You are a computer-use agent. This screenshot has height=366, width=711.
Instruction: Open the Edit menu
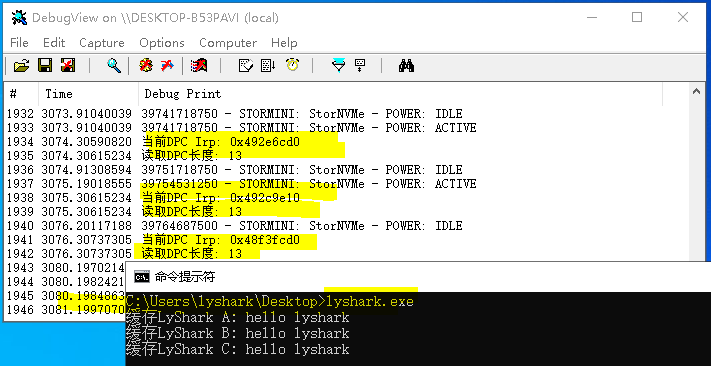[x=54, y=43]
